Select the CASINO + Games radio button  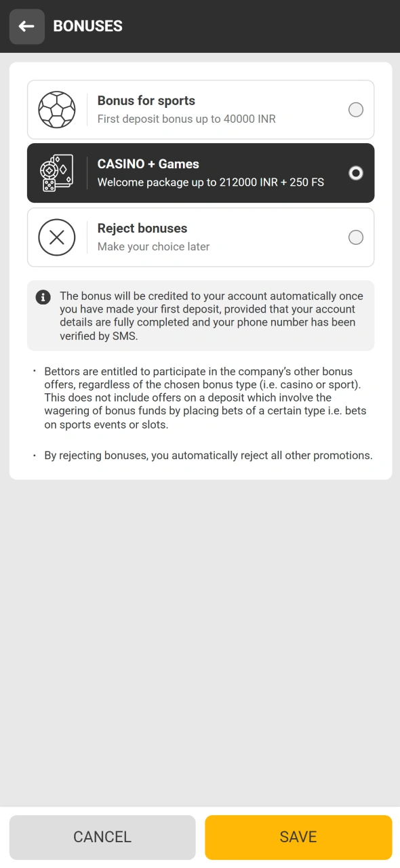[x=356, y=173]
